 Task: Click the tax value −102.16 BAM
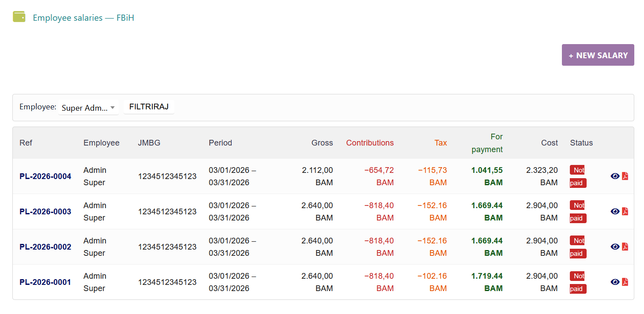point(432,282)
